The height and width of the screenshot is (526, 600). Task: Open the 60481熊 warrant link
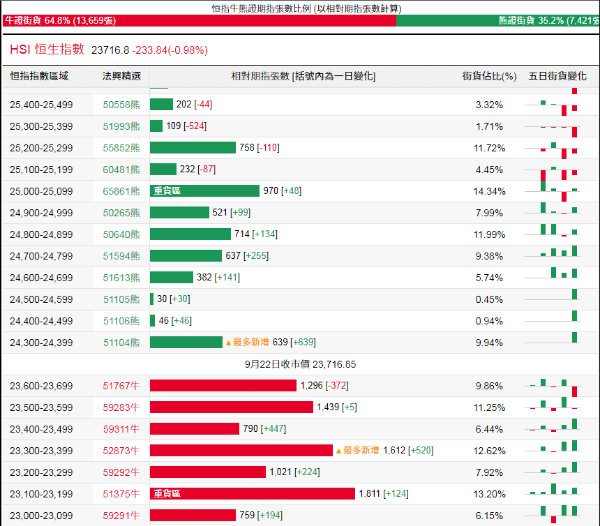tap(121, 169)
